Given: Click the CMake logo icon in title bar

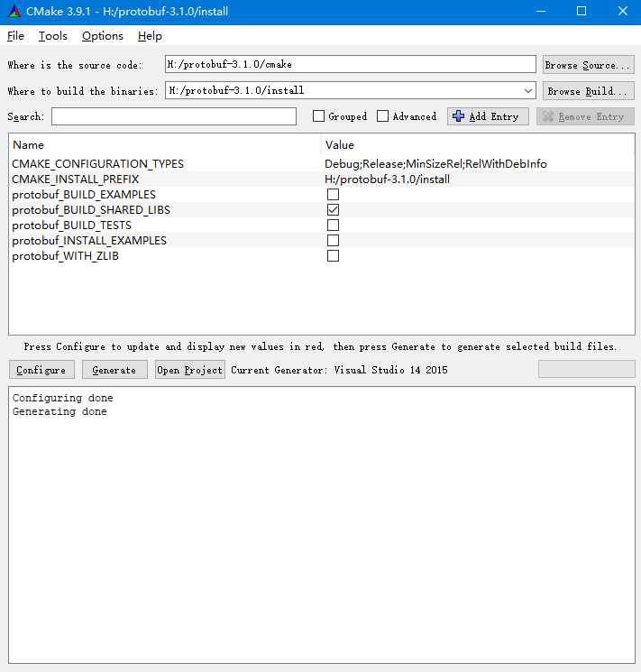Looking at the screenshot, I should point(14,12).
